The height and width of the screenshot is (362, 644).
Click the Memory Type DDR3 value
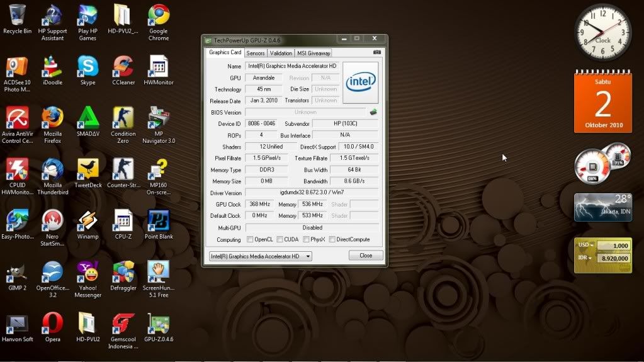click(266, 169)
